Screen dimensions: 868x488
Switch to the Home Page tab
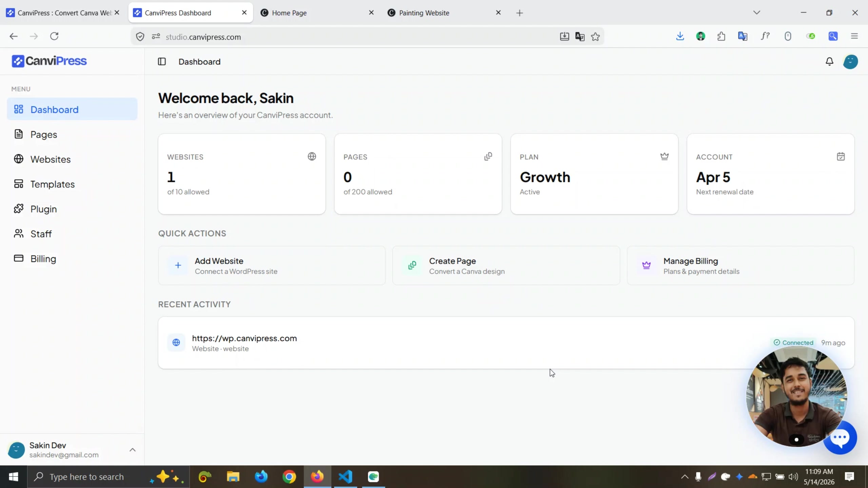(317, 13)
